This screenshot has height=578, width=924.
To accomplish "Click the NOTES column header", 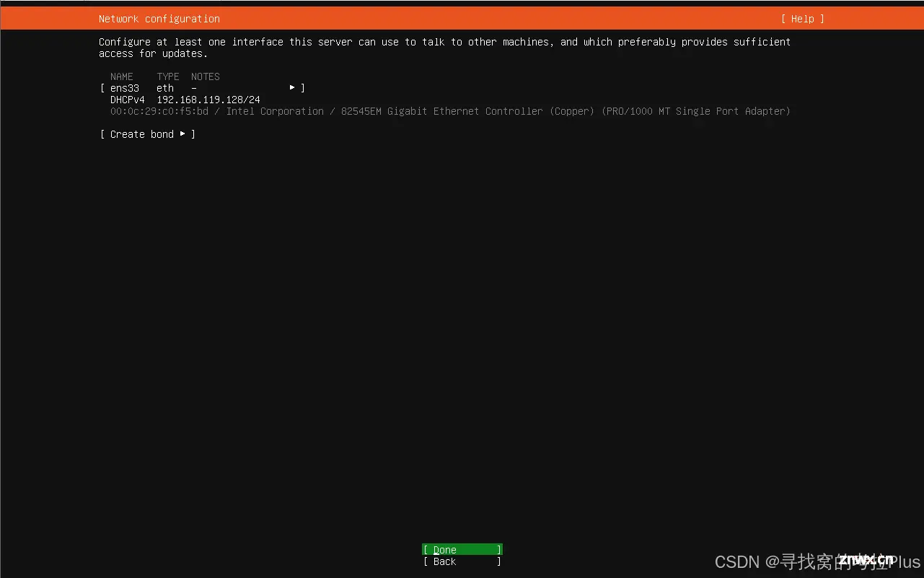I will coord(206,76).
